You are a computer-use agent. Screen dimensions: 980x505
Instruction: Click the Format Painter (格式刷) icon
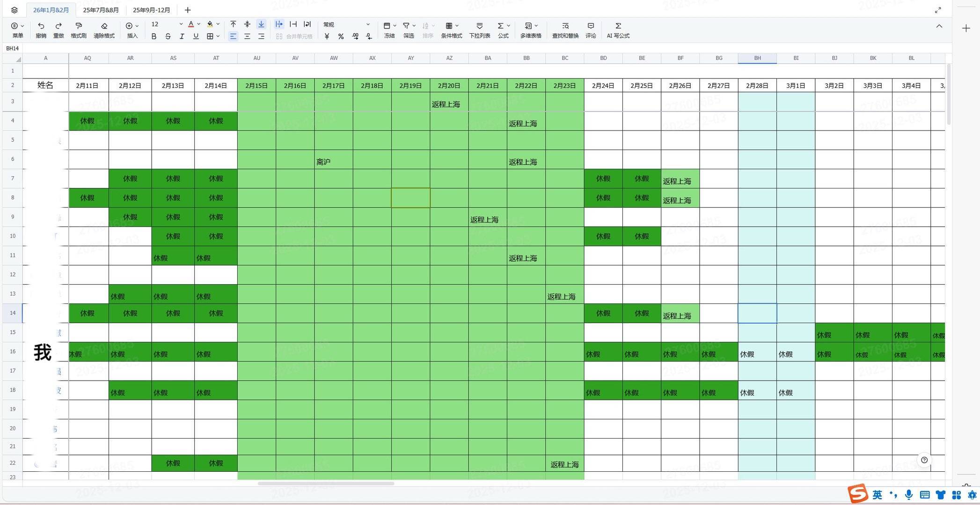[x=78, y=26]
